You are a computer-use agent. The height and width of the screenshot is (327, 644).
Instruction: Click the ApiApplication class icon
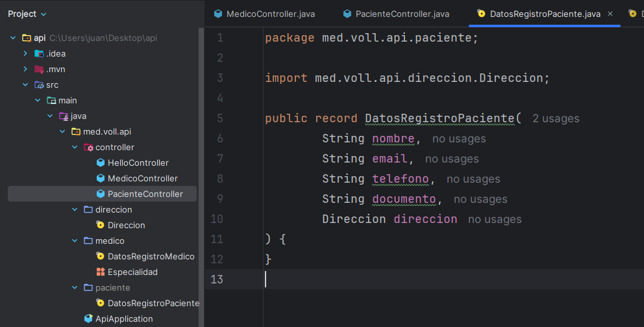point(88,319)
